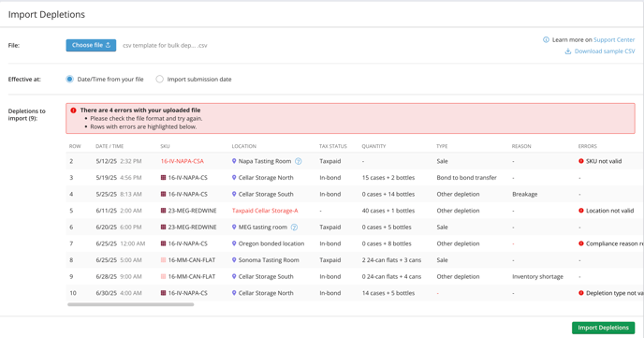The image size is (644, 338).
Task: Click quantity 2 24-can flats + 3 cans
Action: [x=391, y=260]
